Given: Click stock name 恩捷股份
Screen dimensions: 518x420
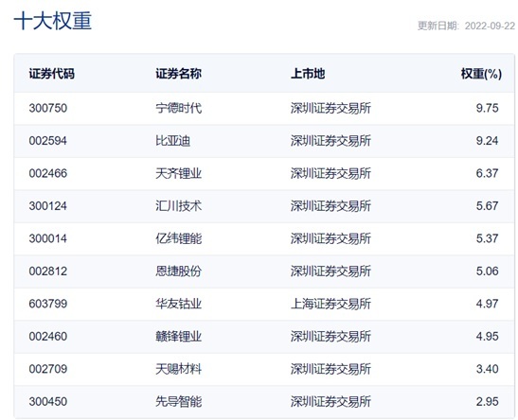Looking at the screenshot, I should click(178, 271).
